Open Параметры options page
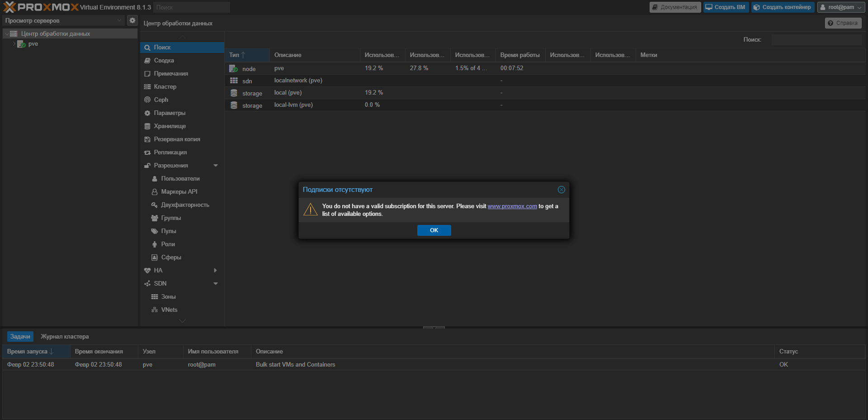The width and height of the screenshot is (868, 420). click(x=182, y=113)
